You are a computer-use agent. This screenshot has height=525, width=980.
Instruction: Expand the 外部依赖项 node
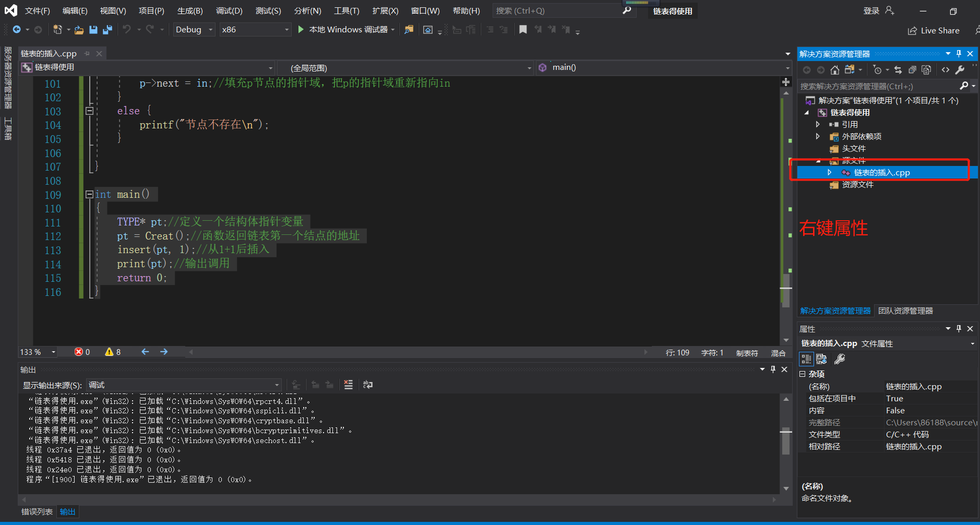(x=818, y=136)
